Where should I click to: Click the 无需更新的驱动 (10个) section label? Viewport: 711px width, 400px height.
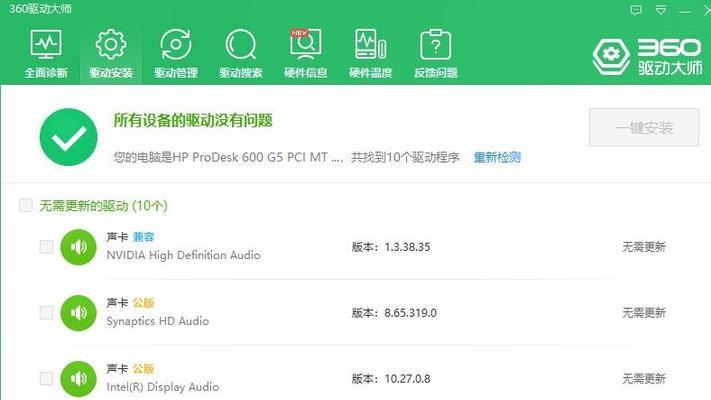click(x=103, y=206)
